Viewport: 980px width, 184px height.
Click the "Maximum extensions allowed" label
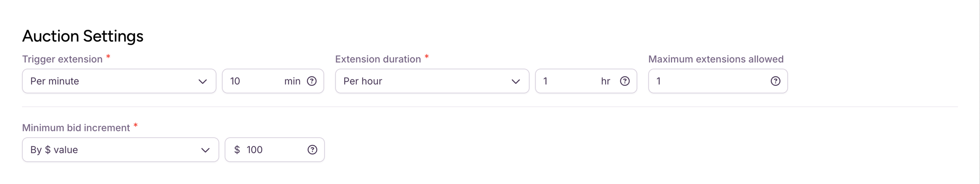[715, 59]
